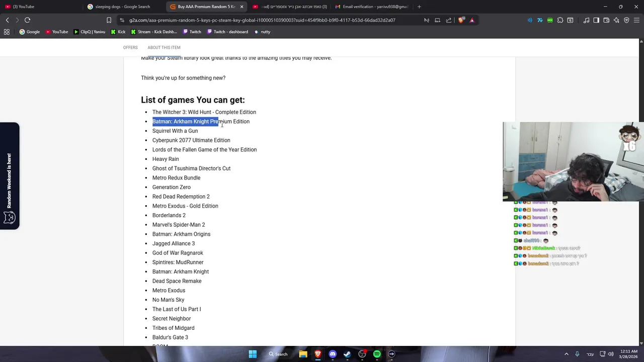Screen dimensions: 644x362
Task: Open Discord from taskbar
Action: [333, 354]
